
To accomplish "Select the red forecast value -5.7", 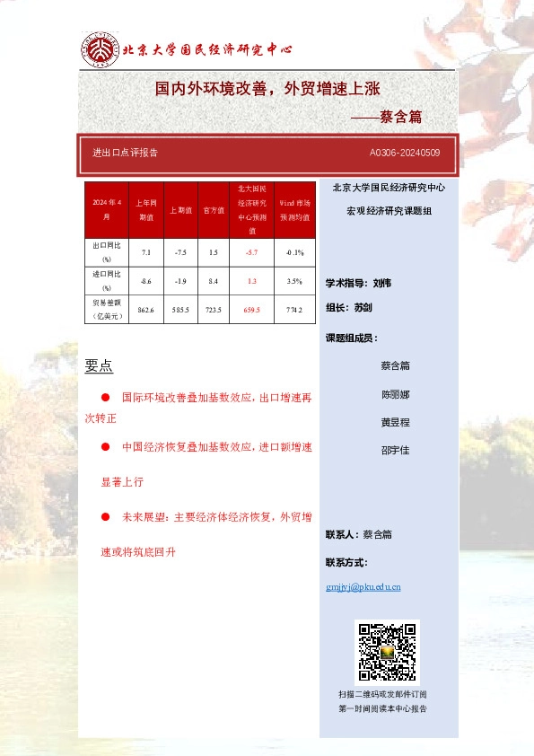I will coord(252,252).
